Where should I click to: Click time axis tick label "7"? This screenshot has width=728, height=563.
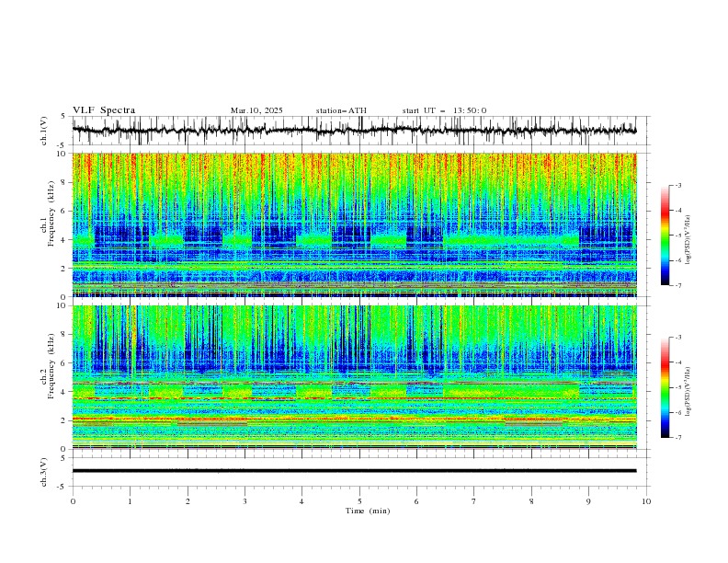click(474, 501)
